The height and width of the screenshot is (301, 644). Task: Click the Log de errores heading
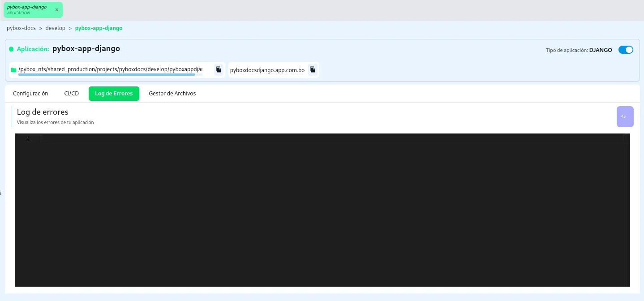[x=43, y=112]
